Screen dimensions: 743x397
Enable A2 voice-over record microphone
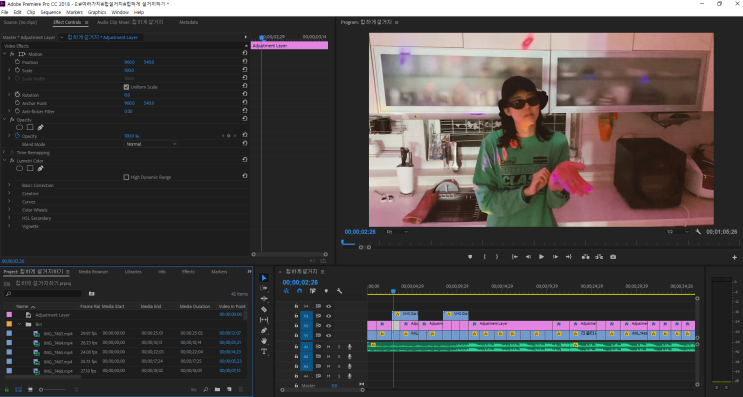coord(350,357)
